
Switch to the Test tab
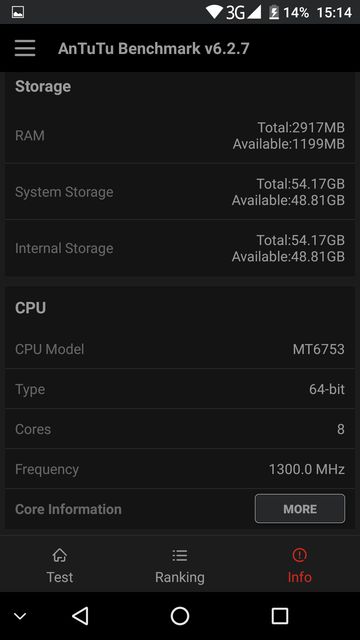tap(60, 564)
